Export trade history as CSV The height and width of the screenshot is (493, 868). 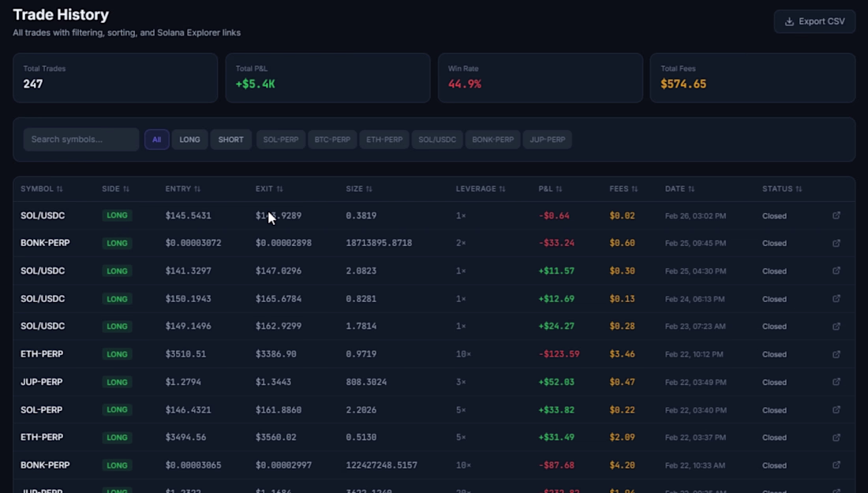[814, 21]
